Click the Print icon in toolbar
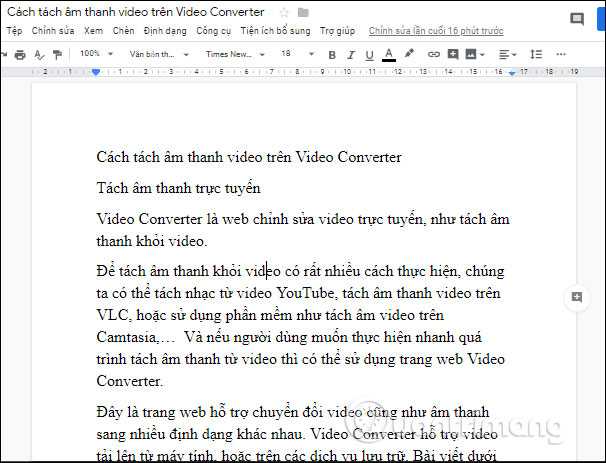The height and width of the screenshot is (463, 606). [20, 55]
